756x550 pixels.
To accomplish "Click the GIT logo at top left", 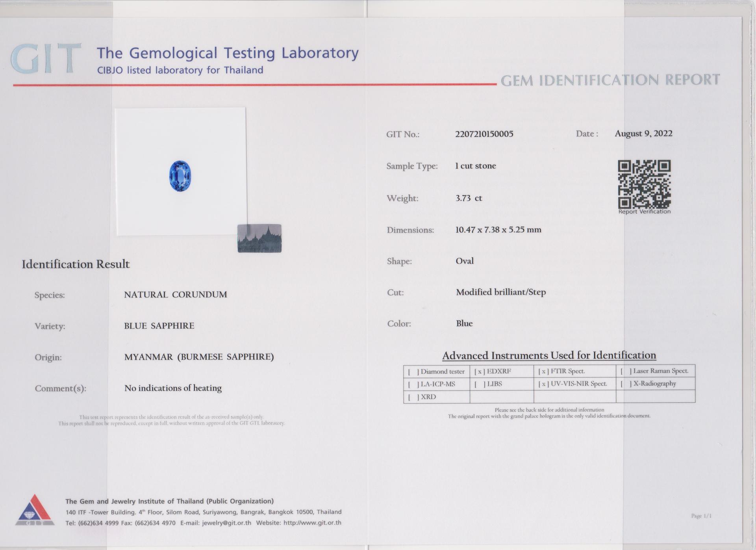I will tap(46, 58).
